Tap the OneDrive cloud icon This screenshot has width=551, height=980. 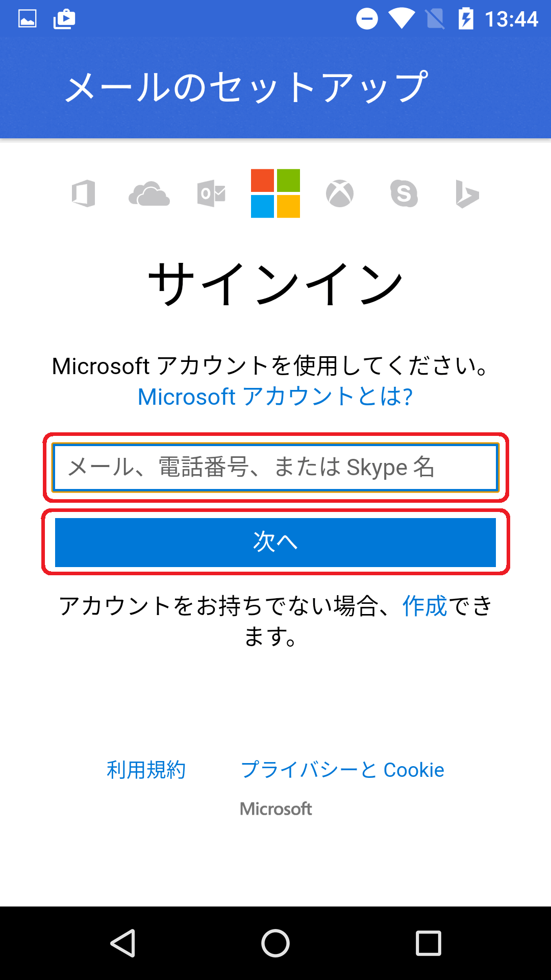[x=149, y=194]
